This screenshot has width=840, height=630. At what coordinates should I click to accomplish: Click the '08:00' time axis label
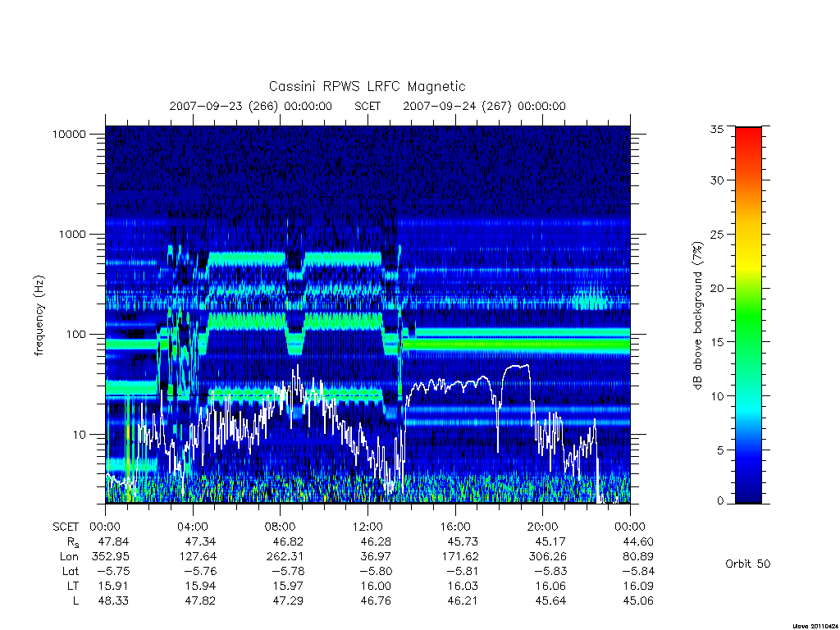pyautogui.click(x=281, y=527)
